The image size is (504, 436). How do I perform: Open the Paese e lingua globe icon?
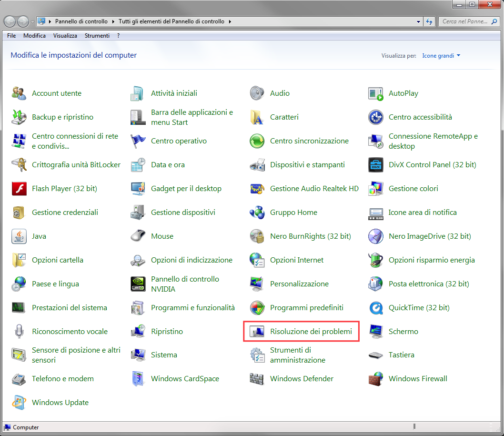[19, 284]
